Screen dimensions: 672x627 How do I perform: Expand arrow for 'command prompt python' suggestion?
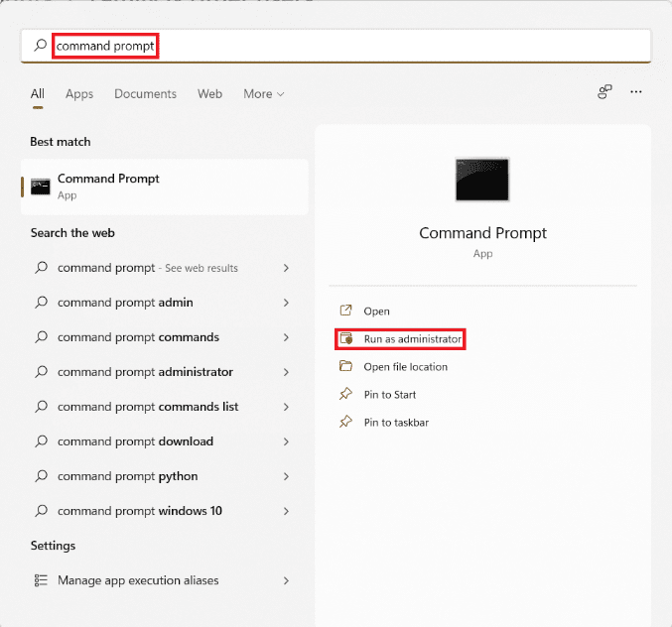(x=286, y=476)
